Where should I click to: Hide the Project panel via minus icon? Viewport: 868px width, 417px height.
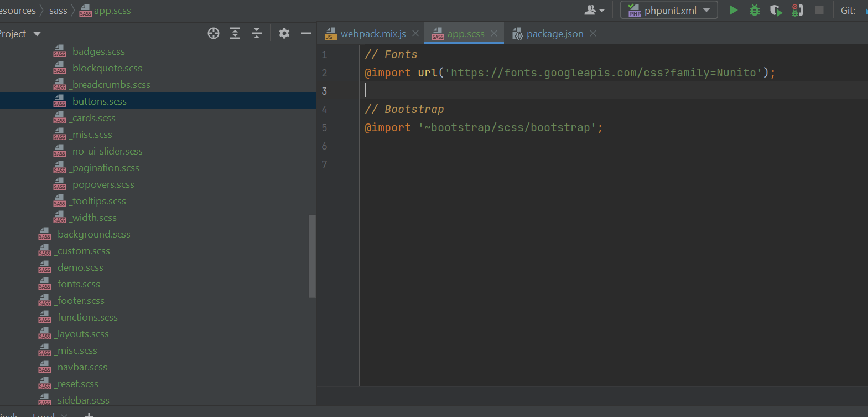click(306, 34)
